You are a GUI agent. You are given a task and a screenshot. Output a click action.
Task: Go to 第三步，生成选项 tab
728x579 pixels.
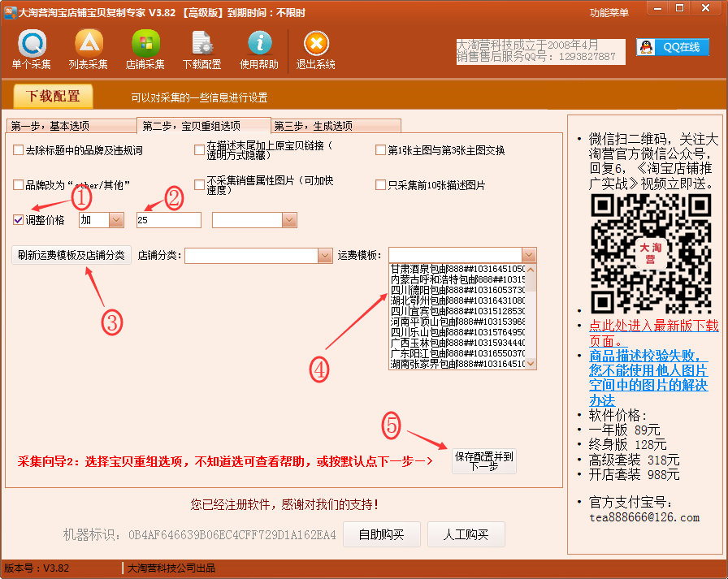[x=336, y=126]
